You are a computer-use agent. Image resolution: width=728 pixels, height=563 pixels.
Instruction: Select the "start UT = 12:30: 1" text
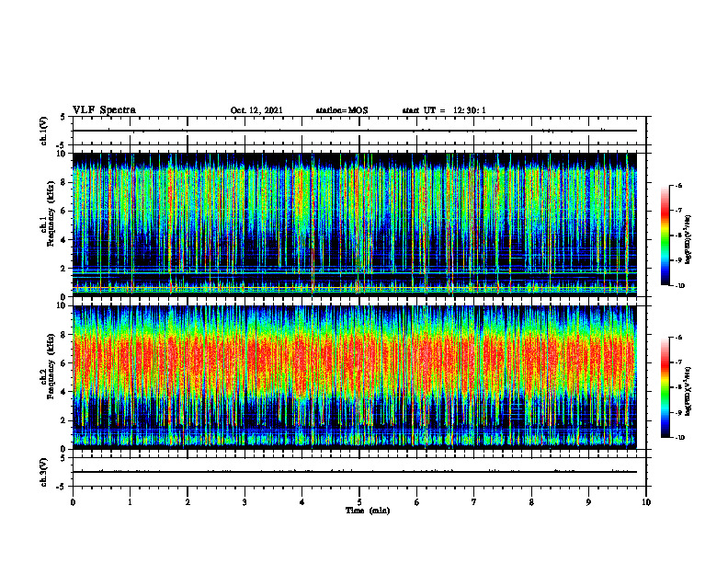point(444,110)
